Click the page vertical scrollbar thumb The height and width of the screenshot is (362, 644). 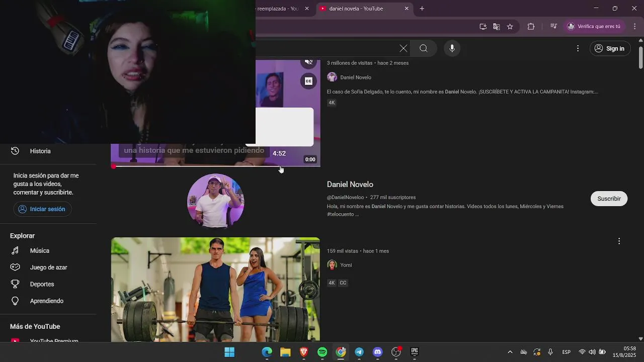640,57
